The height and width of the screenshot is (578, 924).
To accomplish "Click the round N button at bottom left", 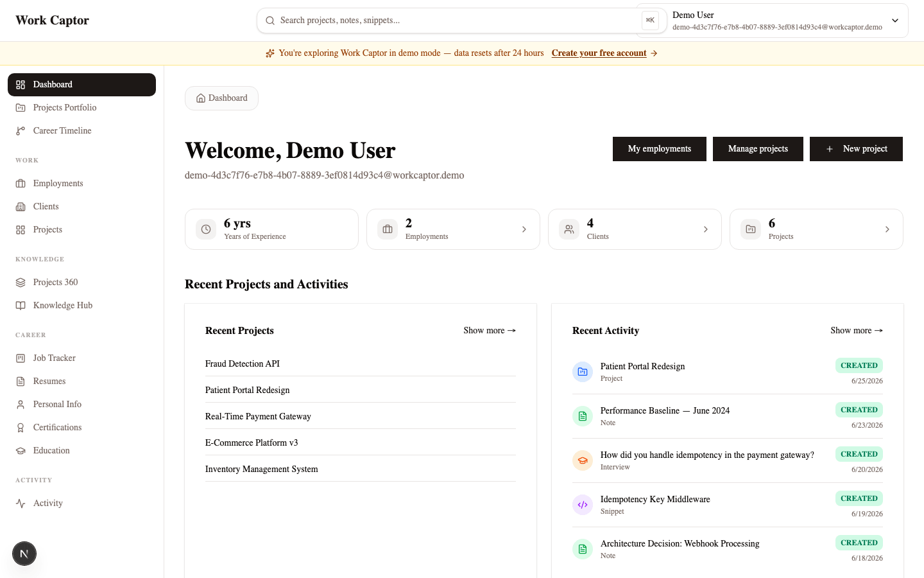I will pyautogui.click(x=24, y=554).
